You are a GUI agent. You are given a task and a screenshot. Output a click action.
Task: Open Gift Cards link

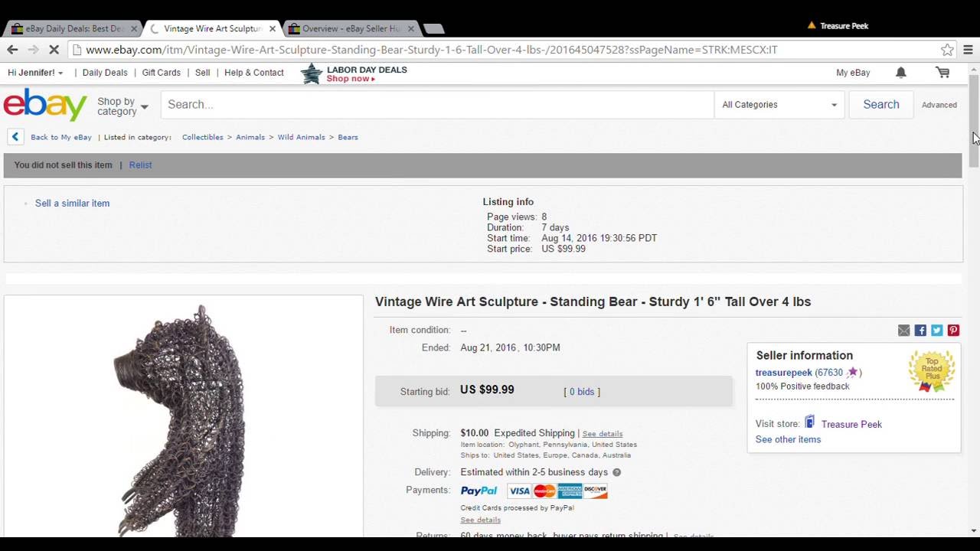pos(161,73)
